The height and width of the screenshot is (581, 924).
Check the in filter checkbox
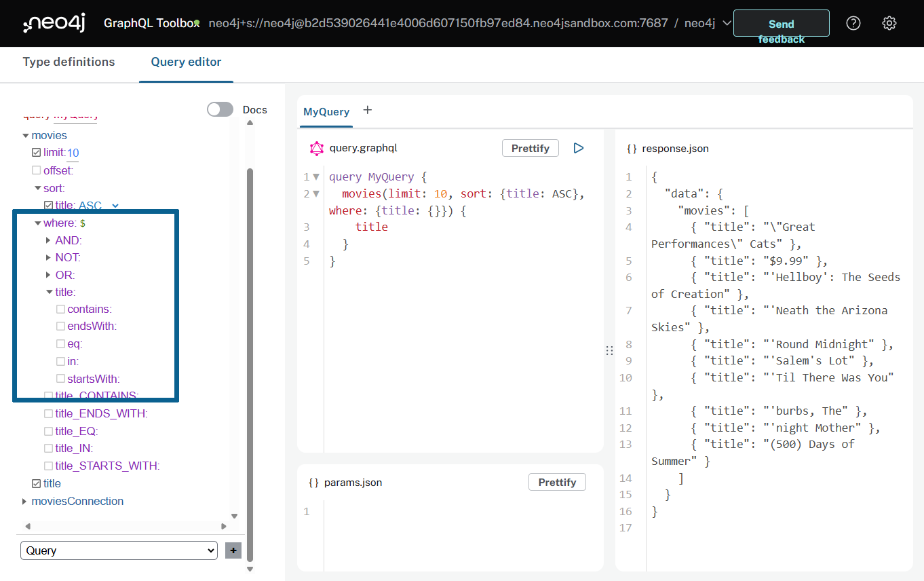point(61,362)
